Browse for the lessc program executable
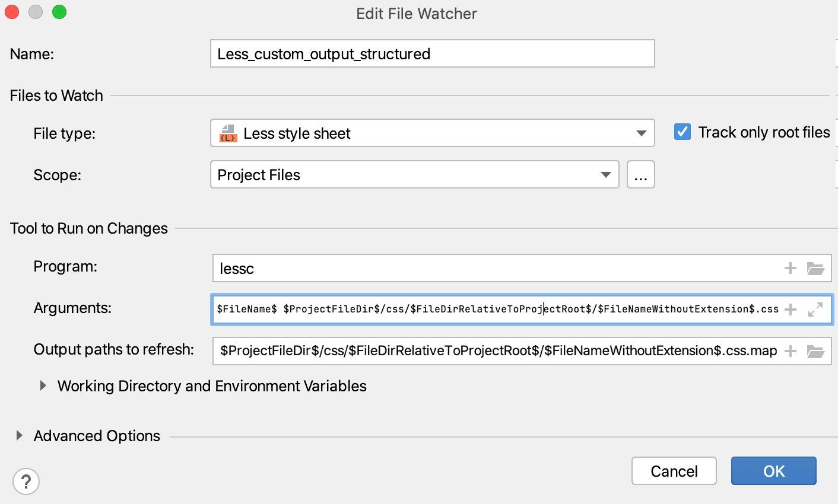The height and width of the screenshot is (504, 838). pyautogui.click(x=815, y=268)
